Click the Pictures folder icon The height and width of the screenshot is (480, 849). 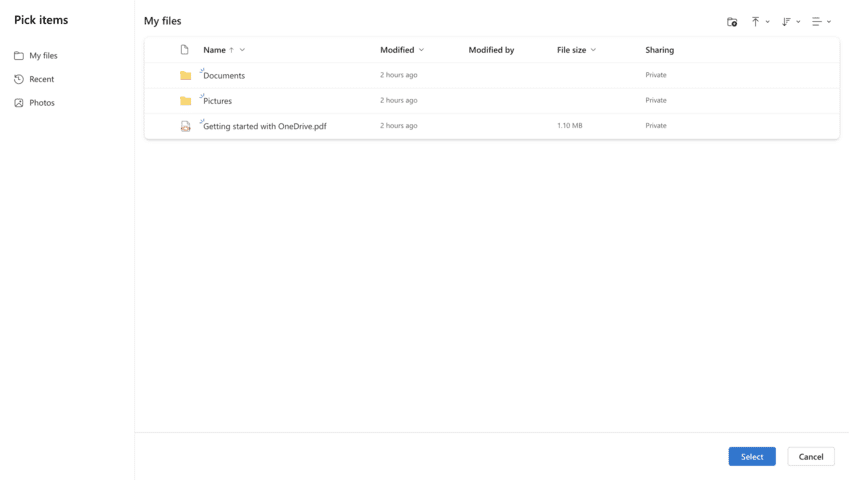(185, 101)
